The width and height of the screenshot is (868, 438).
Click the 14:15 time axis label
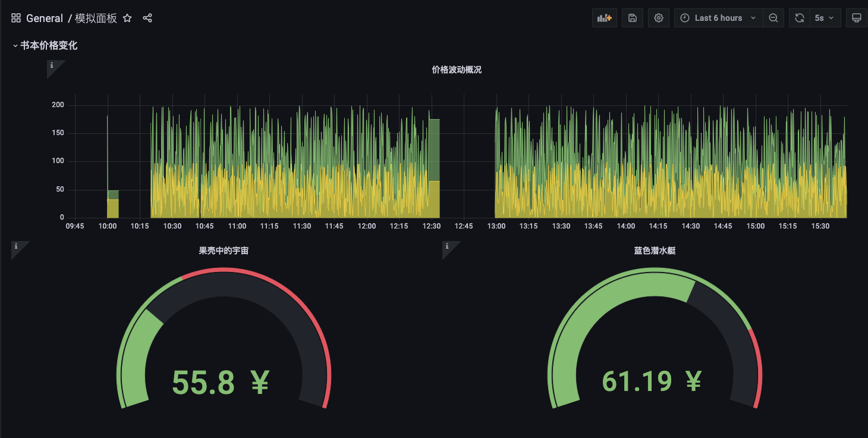(658, 226)
